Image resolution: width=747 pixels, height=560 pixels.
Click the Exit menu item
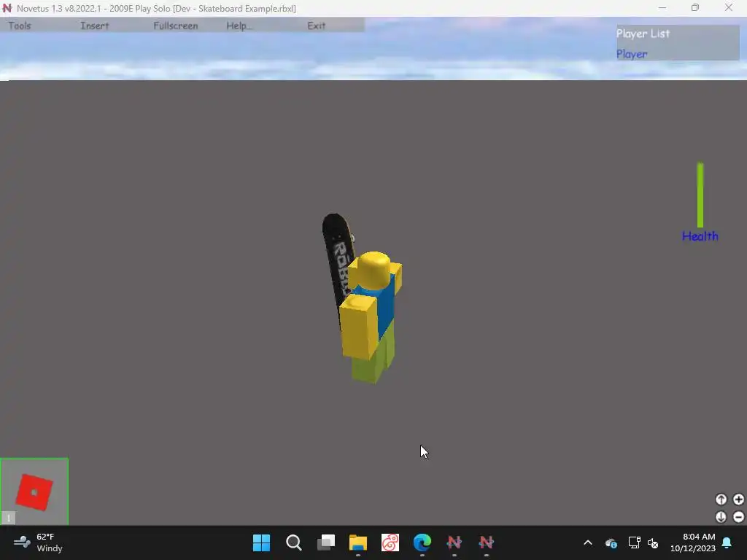317,26
